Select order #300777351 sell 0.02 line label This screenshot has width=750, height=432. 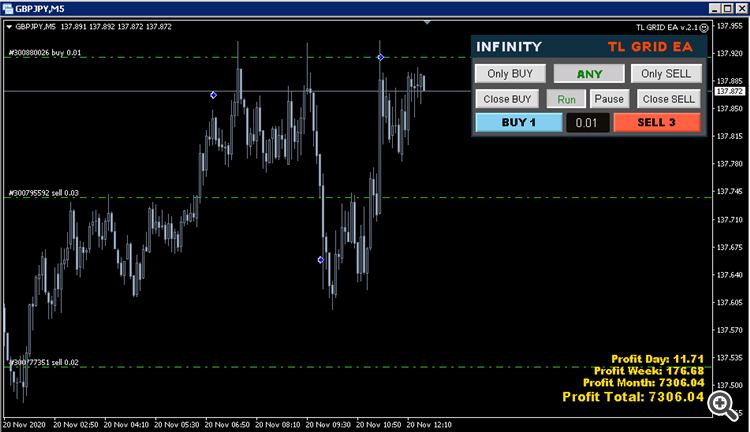pos(44,362)
